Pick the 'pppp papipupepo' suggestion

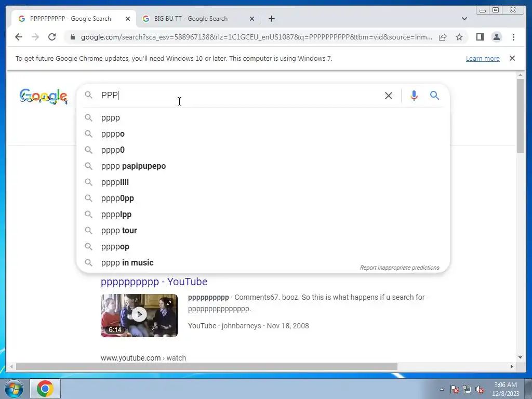(263, 166)
